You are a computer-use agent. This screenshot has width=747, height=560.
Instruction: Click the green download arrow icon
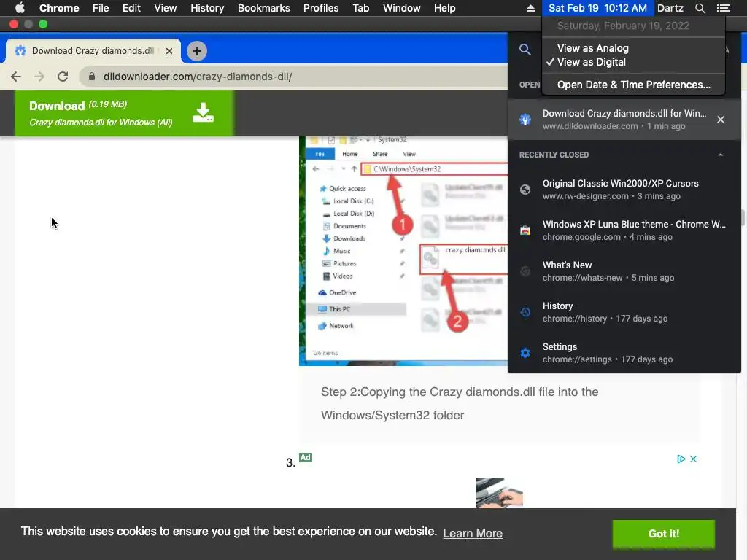click(x=203, y=113)
